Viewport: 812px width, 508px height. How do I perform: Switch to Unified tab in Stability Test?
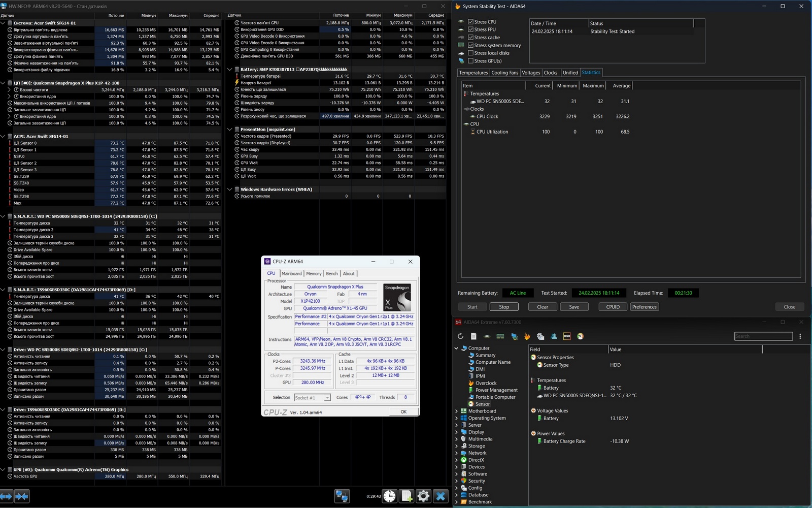[x=570, y=73]
